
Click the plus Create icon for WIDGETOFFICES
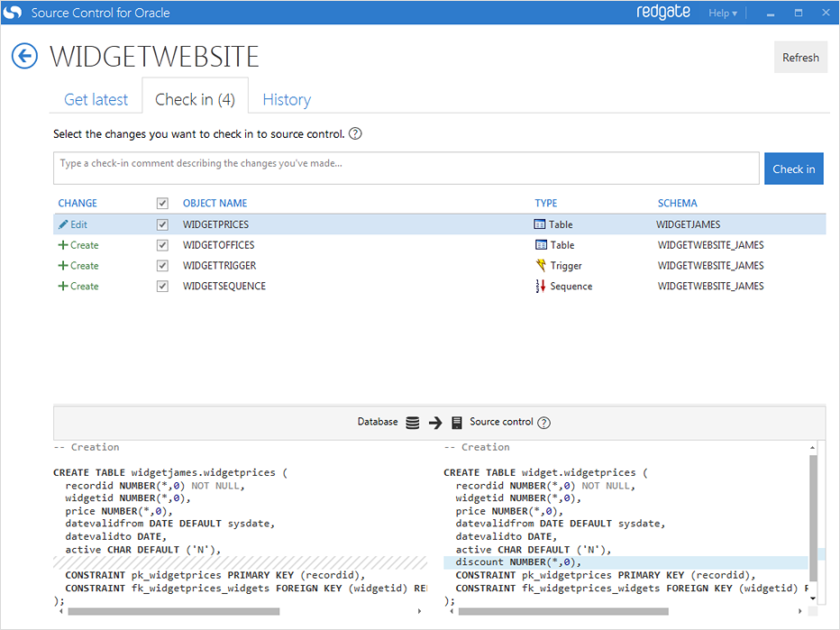[63, 245]
